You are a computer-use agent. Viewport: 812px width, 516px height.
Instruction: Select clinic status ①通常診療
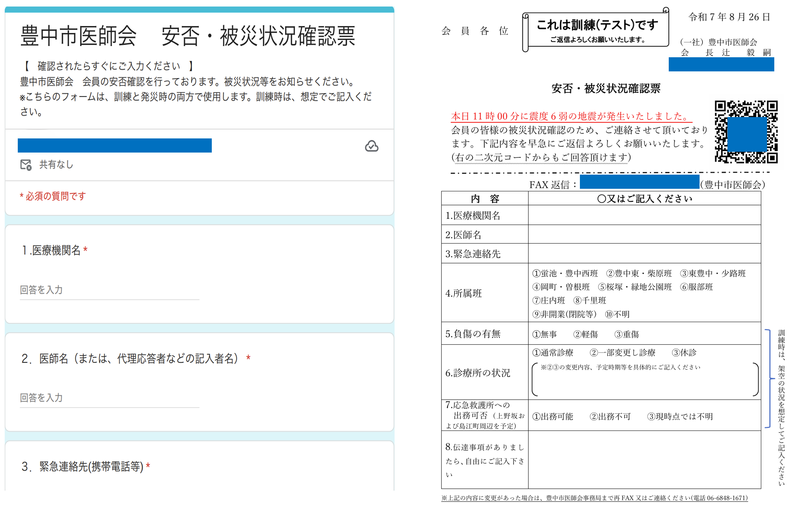[x=553, y=353]
